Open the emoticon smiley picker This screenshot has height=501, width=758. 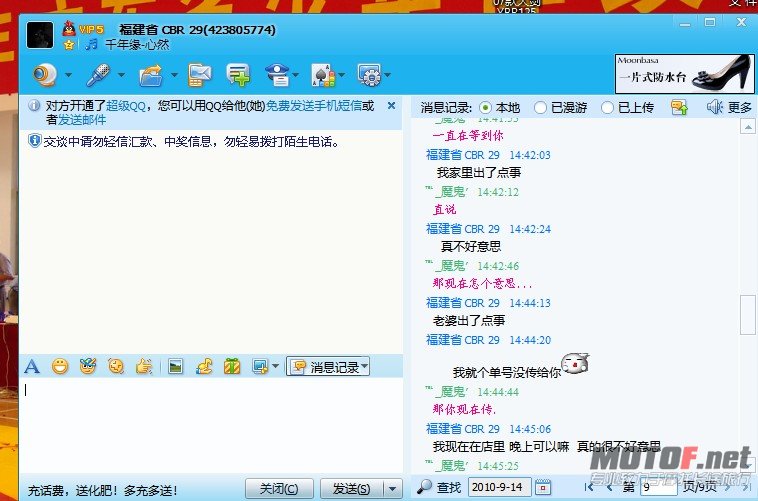(x=60, y=367)
